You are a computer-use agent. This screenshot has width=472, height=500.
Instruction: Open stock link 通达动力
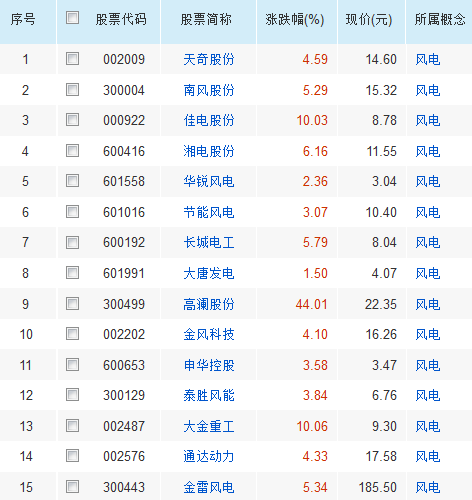(209, 456)
